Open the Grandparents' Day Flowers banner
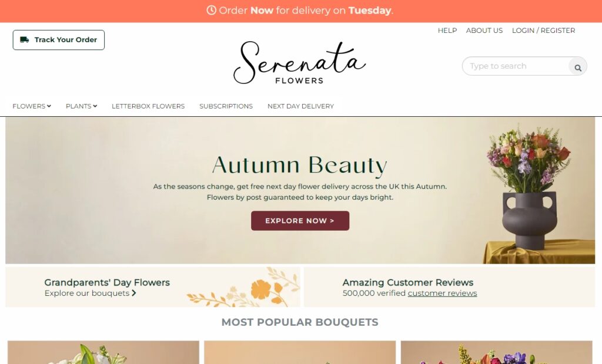Viewport: 602px width, 364px height. pyautogui.click(x=153, y=287)
